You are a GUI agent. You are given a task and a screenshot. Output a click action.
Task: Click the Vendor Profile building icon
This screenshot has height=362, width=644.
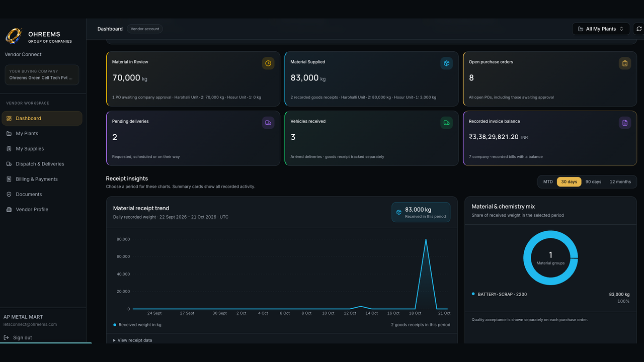(x=9, y=209)
